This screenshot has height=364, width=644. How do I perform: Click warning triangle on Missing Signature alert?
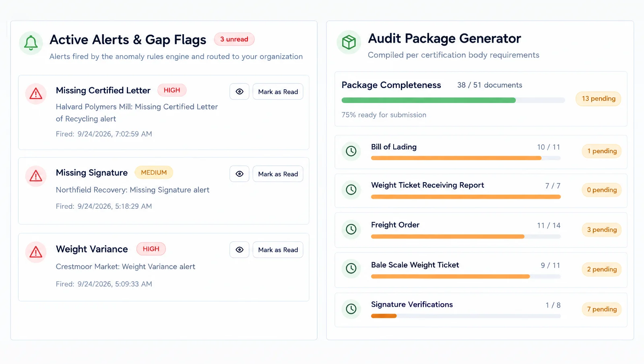tap(36, 176)
